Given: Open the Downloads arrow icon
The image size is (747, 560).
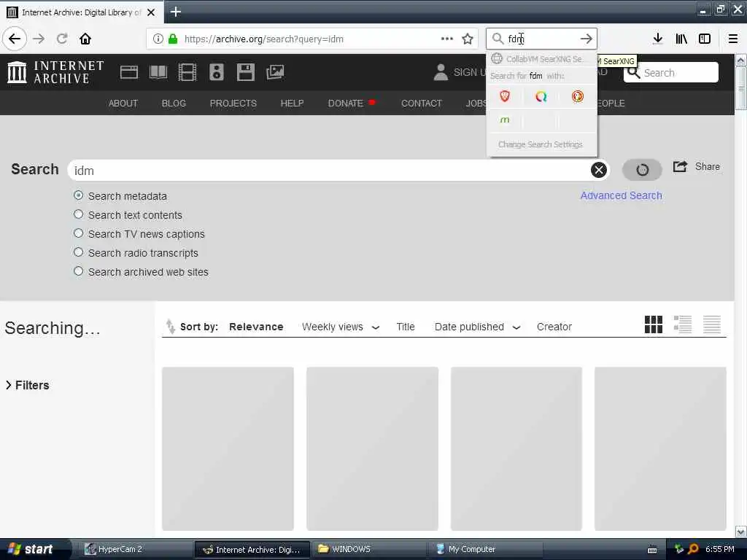Looking at the screenshot, I should click(x=657, y=39).
